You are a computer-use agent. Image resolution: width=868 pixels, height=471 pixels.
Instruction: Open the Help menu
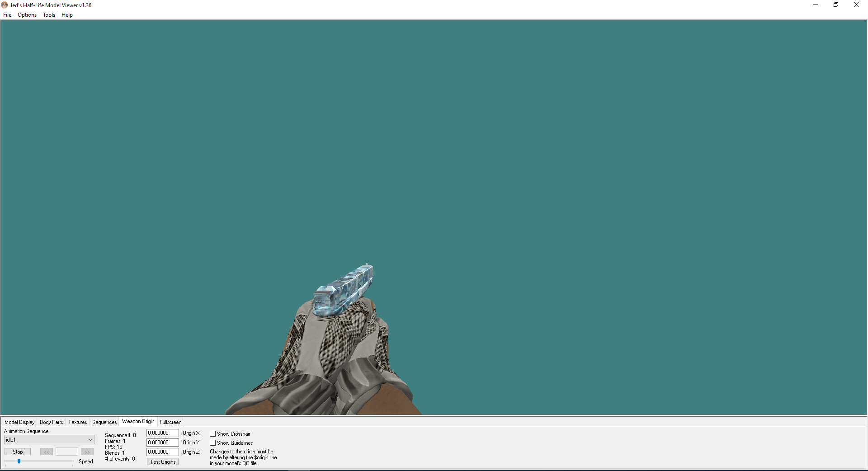tap(67, 15)
